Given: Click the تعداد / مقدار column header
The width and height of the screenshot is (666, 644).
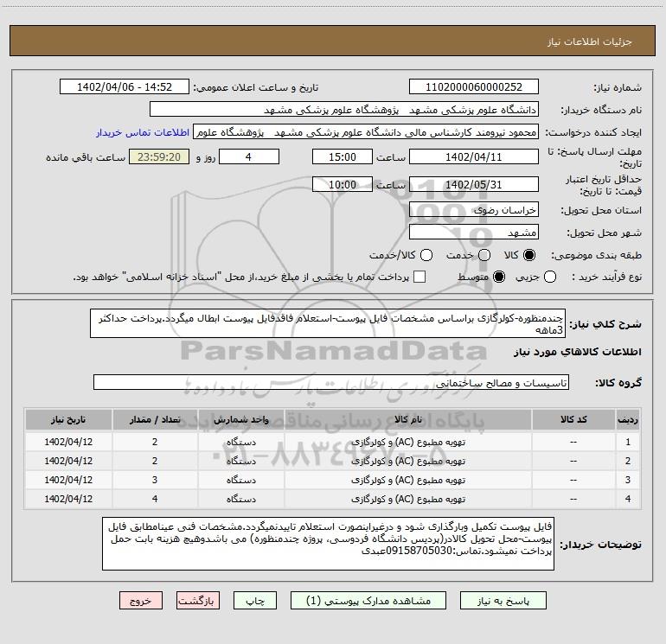Looking at the screenshot, I should click(155, 419).
